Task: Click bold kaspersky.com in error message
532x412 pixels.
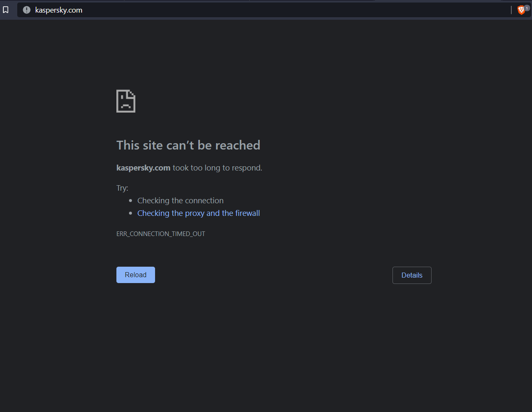Action: pyautogui.click(x=143, y=168)
